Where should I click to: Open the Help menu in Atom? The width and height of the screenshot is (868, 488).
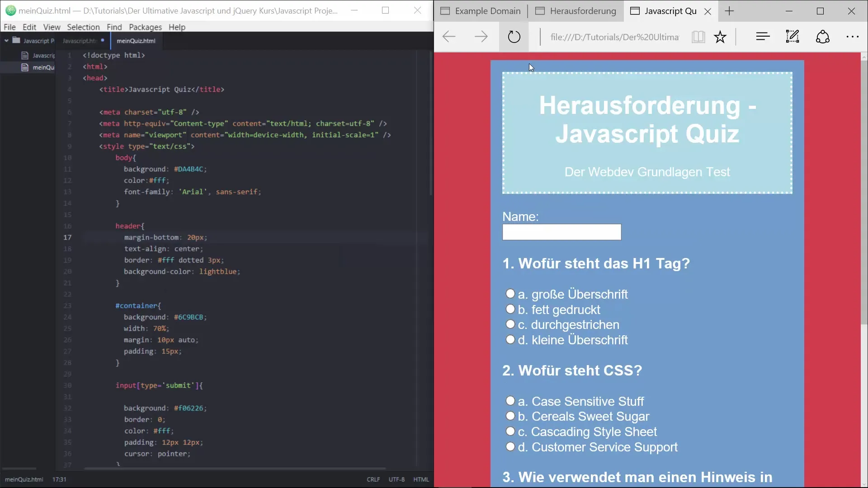(177, 27)
